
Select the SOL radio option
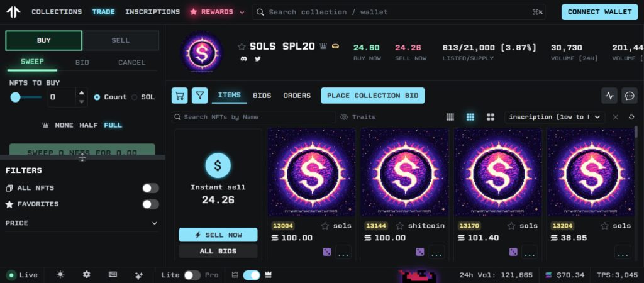point(135,97)
